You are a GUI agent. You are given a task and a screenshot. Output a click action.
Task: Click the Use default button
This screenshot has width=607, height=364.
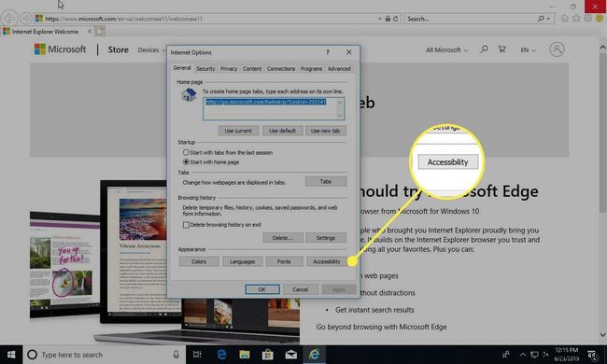tap(282, 131)
